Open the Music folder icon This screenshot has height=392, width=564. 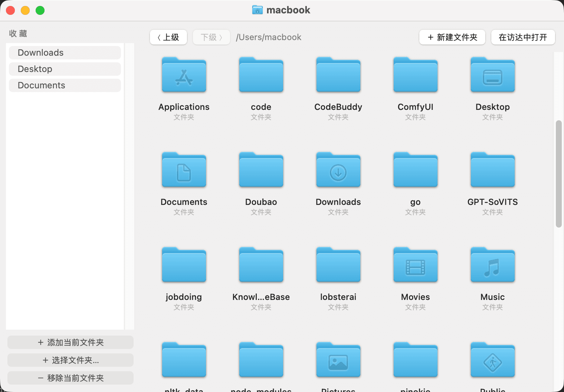493,265
